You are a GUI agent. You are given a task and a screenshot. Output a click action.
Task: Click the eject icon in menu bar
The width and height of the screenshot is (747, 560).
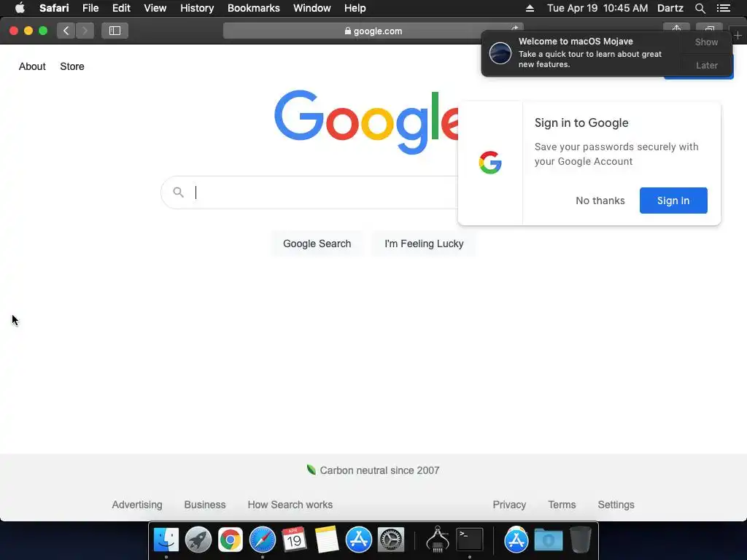coord(530,8)
